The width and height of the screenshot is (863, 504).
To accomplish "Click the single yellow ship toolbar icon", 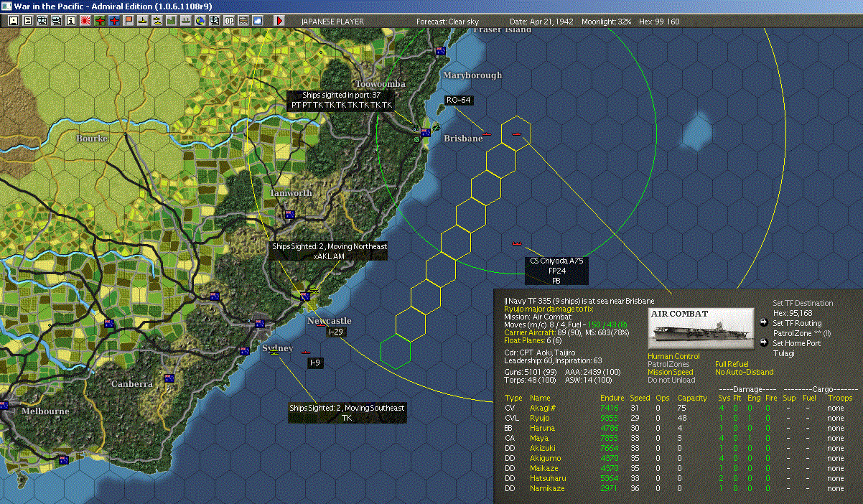I will point(143,21).
